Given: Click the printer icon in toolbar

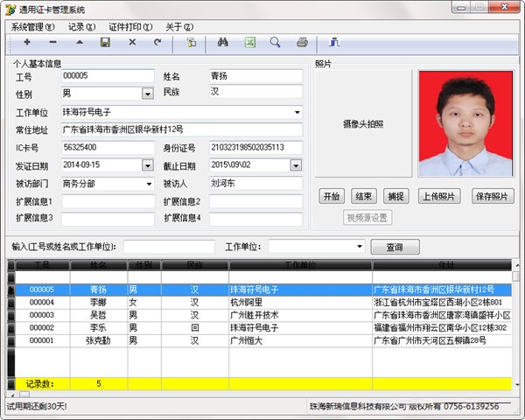Looking at the screenshot, I should (302, 42).
